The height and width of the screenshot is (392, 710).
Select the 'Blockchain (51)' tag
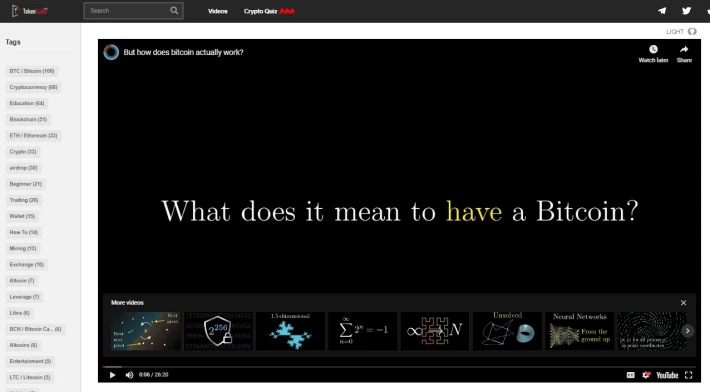click(x=28, y=120)
